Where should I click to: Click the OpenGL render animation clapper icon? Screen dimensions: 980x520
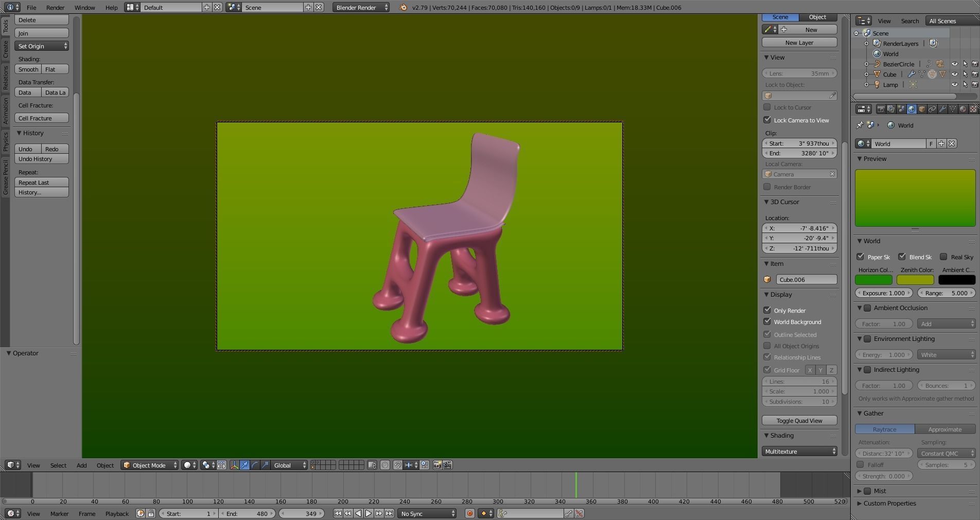coord(447,465)
